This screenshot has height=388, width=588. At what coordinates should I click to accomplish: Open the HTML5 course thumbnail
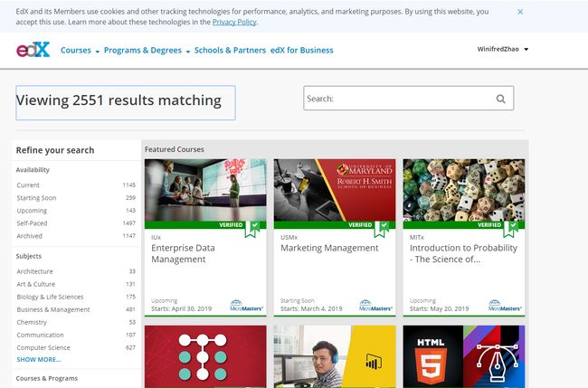(x=464, y=356)
